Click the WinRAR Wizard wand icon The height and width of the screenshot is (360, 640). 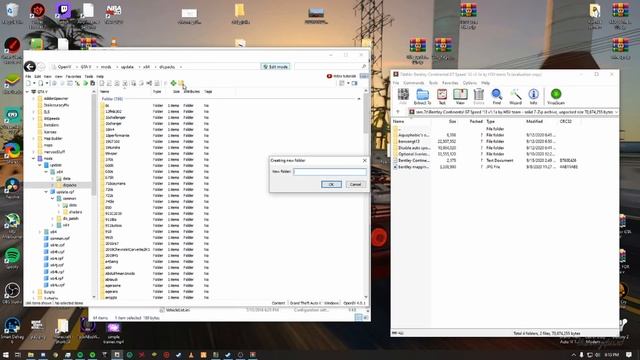[x=516, y=97]
